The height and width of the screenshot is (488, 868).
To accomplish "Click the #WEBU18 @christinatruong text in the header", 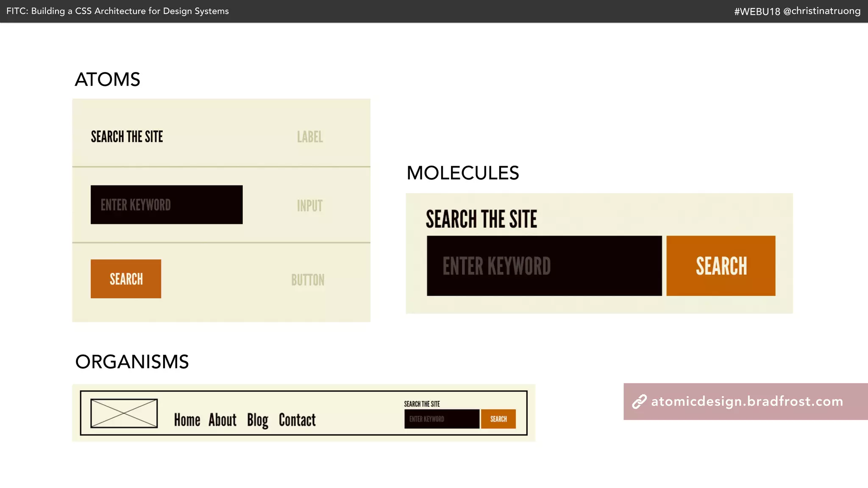I will (797, 11).
